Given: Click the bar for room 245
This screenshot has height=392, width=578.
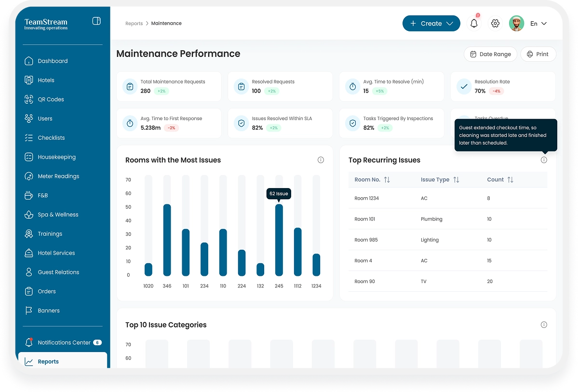Looking at the screenshot, I should [x=279, y=240].
